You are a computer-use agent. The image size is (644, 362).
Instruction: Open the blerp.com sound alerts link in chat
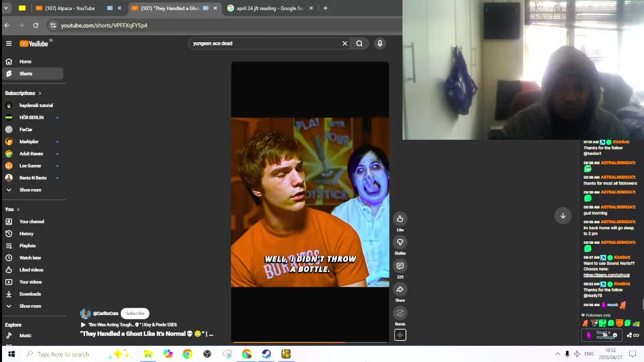pos(606,275)
